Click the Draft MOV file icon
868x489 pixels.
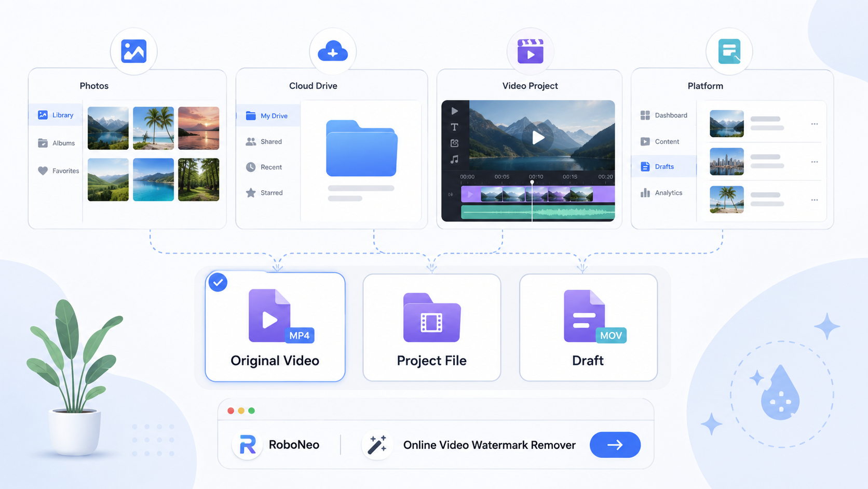coord(594,316)
